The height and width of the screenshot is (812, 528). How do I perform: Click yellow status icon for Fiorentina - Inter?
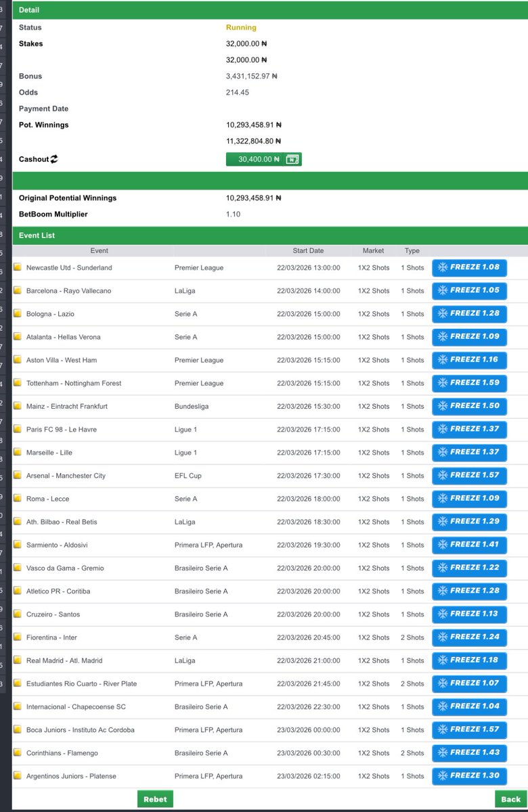(18, 637)
